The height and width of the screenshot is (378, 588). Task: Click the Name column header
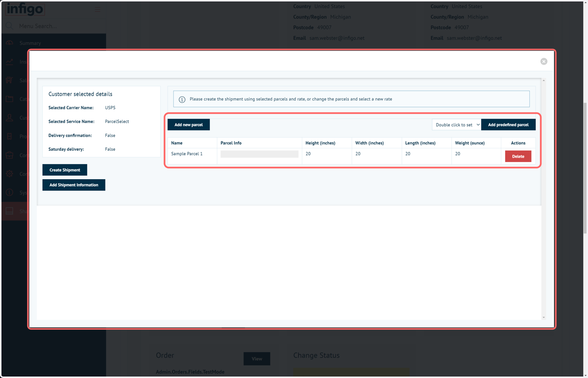coord(177,143)
